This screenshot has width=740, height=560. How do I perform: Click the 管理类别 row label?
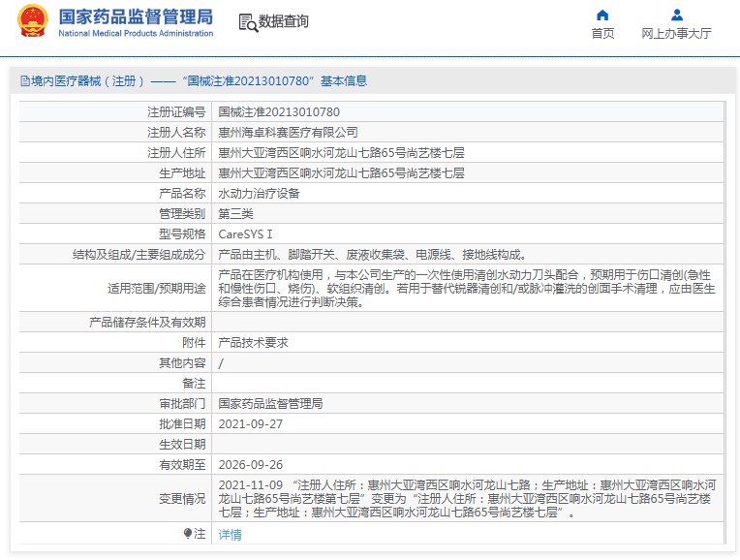(182, 213)
